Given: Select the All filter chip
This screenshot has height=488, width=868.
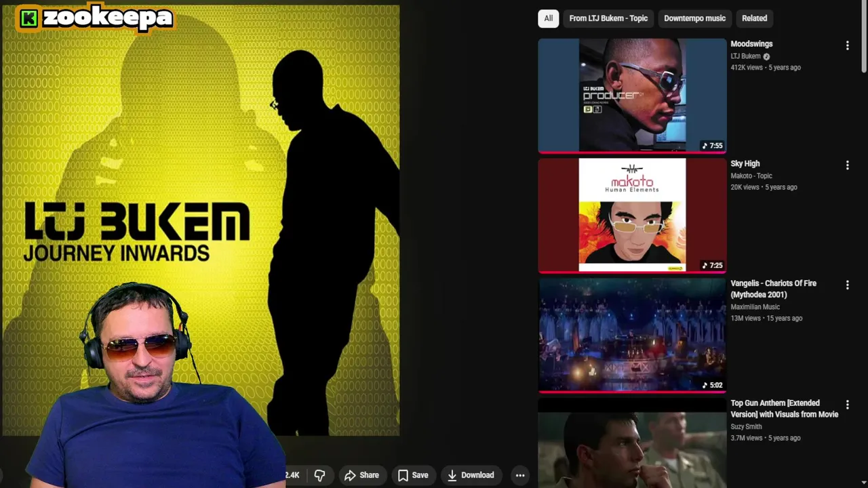Looking at the screenshot, I should pyautogui.click(x=548, y=18).
